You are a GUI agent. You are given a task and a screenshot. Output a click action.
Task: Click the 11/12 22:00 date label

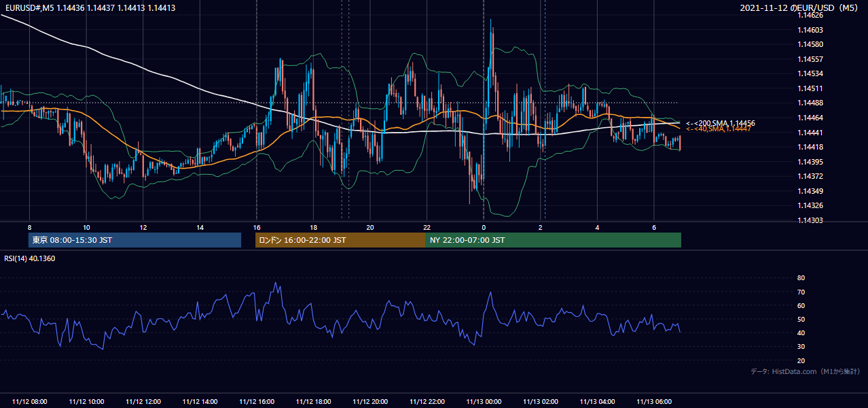427,402
